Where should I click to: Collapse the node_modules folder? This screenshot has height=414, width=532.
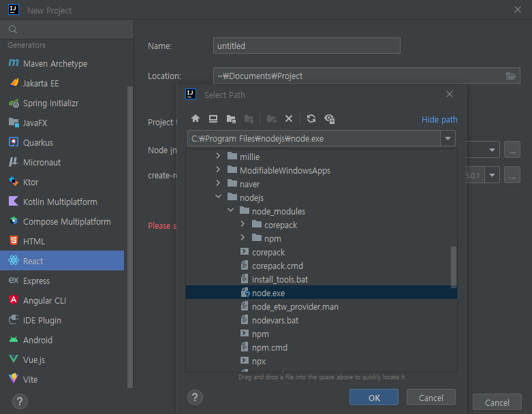pyautogui.click(x=231, y=210)
